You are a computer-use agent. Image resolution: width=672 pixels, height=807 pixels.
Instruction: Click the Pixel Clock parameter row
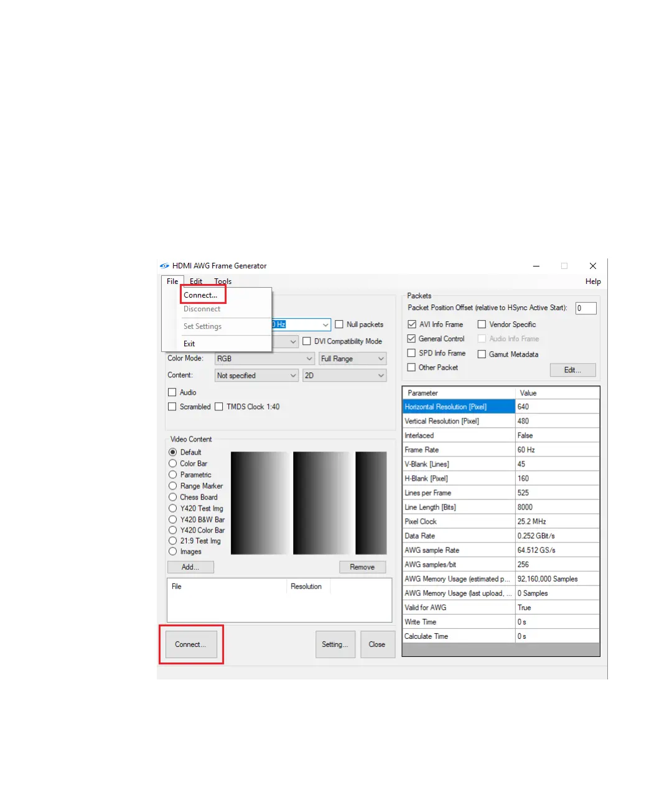coord(501,521)
